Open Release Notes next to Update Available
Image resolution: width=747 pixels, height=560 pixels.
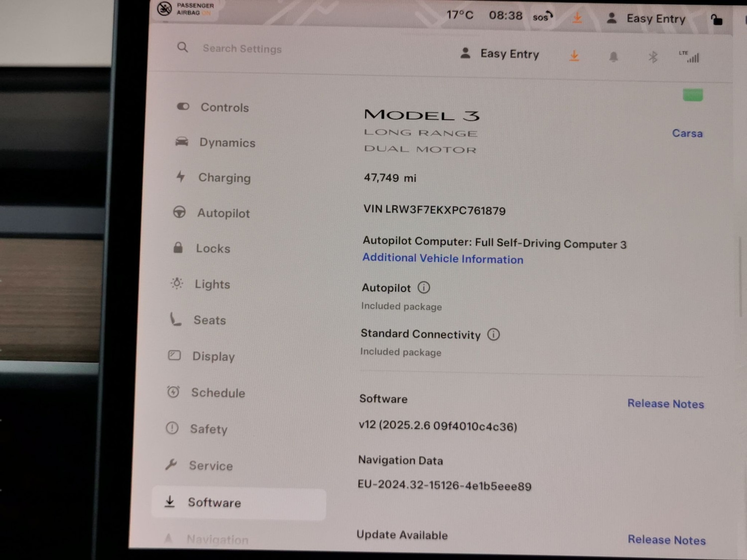coord(667,540)
